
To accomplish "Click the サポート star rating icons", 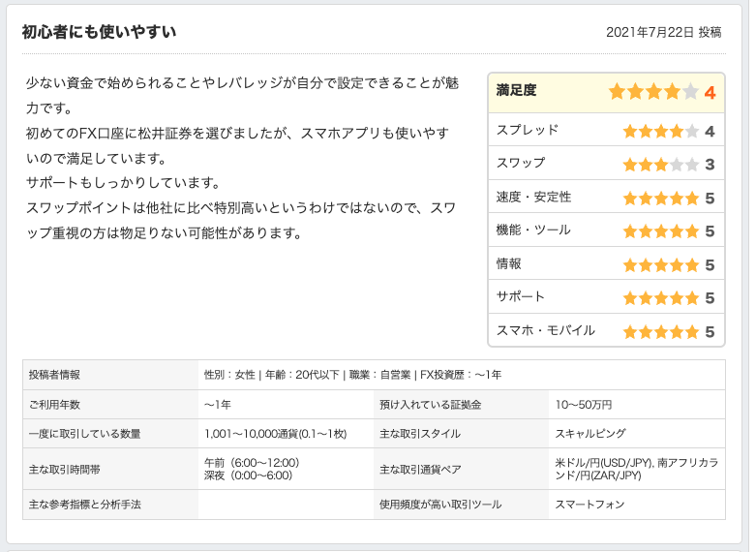I will pos(660,298).
